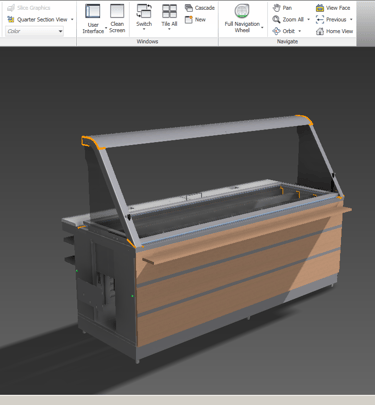
Task: Activate Clean Screen mode
Action: coord(117,19)
